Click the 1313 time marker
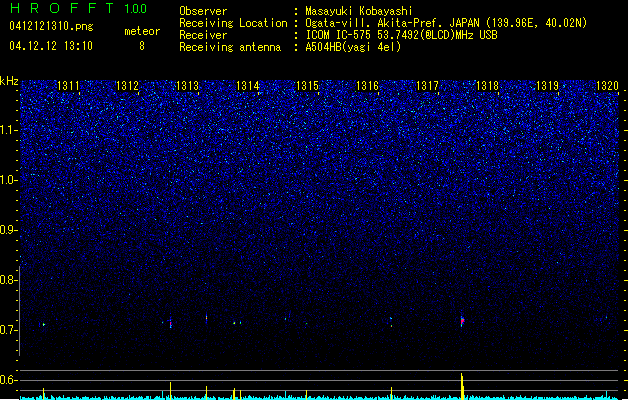The image size is (629, 400). [x=187, y=86]
